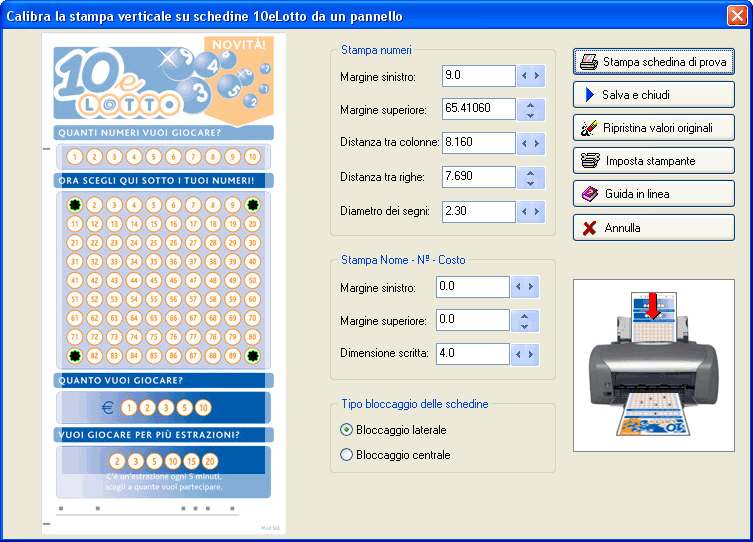Click the printer icon on Stampa schedina di prova
Image resolution: width=753 pixels, height=542 pixels.
[589, 62]
